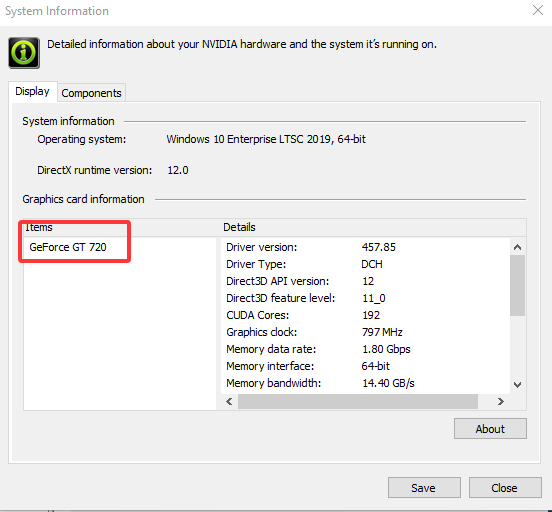Screen dimensions: 552x512
Task: Open the About dialog
Action: 490,429
